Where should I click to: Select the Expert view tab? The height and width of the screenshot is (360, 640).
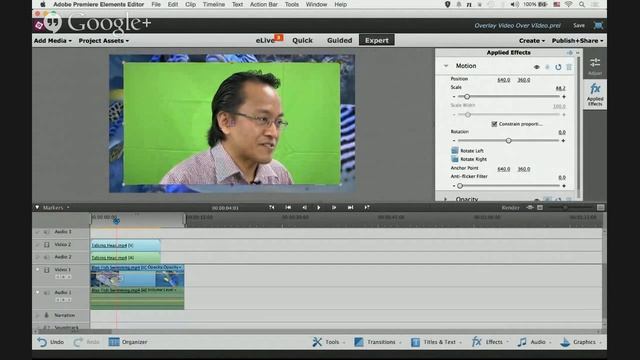(377, 40)
